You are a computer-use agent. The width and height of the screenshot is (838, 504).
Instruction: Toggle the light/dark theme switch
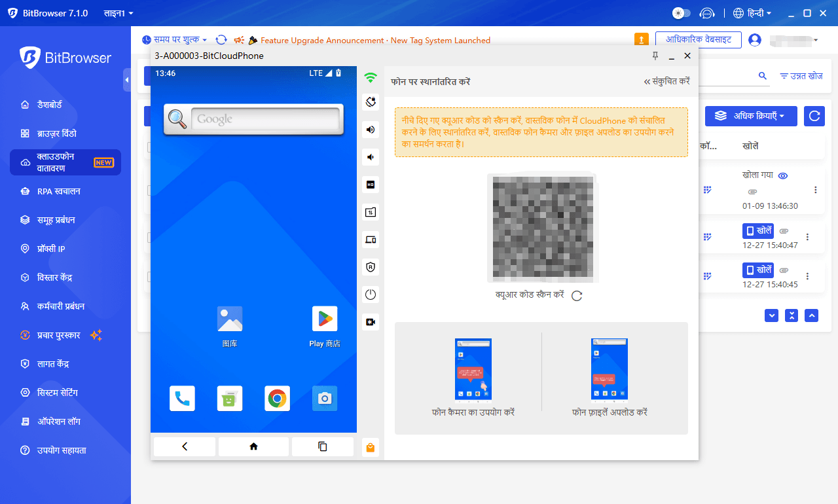pyautogui.click(x=681, y=13)
